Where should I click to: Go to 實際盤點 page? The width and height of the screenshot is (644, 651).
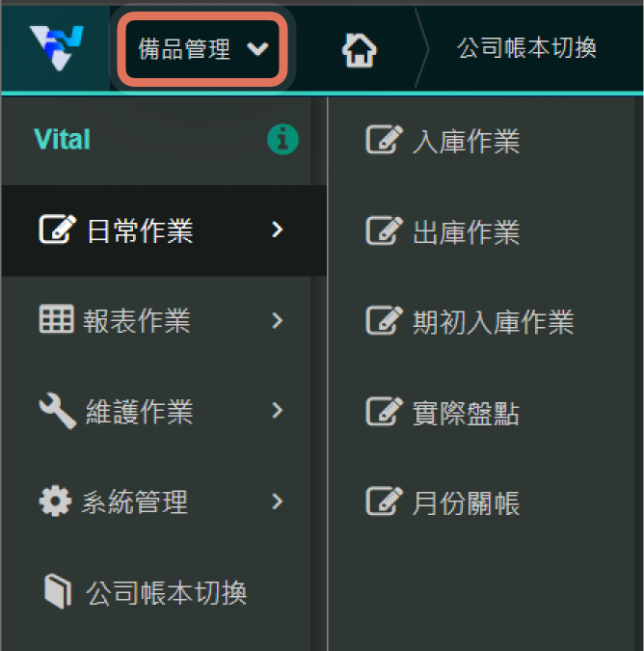(466, 413)
